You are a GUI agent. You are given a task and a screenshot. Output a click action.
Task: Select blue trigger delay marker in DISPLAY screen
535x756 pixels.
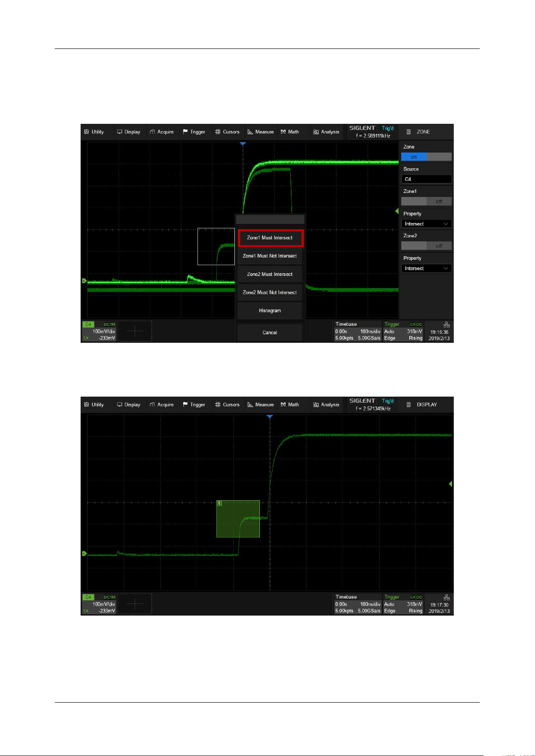click(270, 417)
